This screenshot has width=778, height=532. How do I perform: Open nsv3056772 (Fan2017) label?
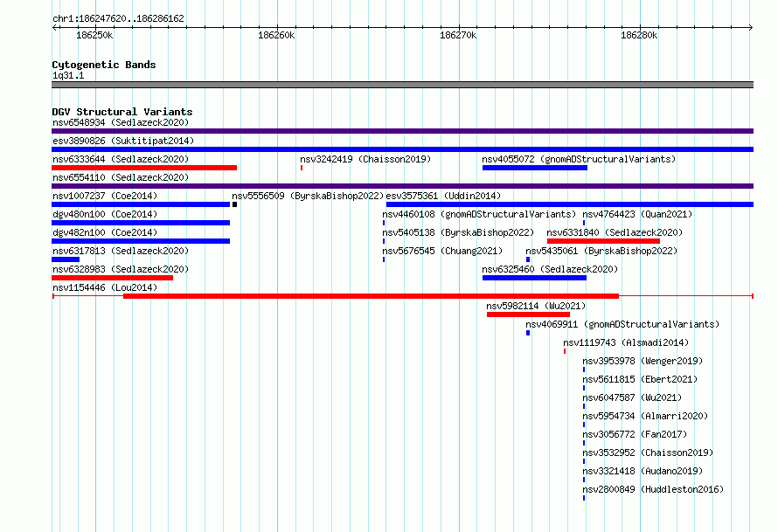pyautogui.click(x=635, y=434)
